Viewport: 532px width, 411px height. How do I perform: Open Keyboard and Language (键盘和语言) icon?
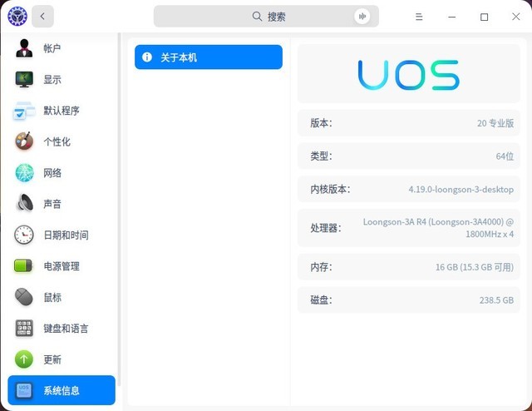(24, 329)
